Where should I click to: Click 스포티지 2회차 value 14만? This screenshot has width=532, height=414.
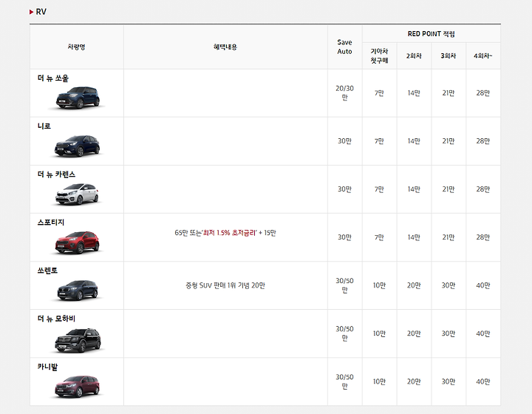414,237
